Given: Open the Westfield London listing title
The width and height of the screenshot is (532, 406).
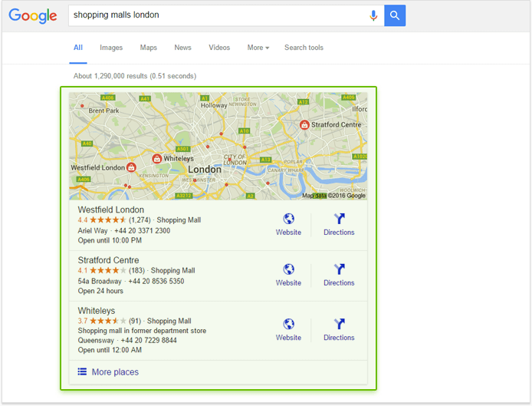Looking at the screenshot, I should tap(111, 210).
